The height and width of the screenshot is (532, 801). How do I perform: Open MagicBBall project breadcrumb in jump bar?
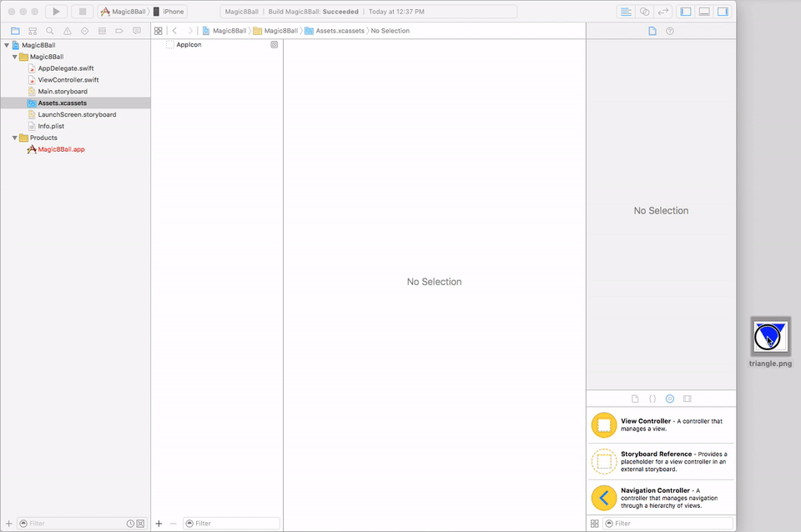(224, 31)
